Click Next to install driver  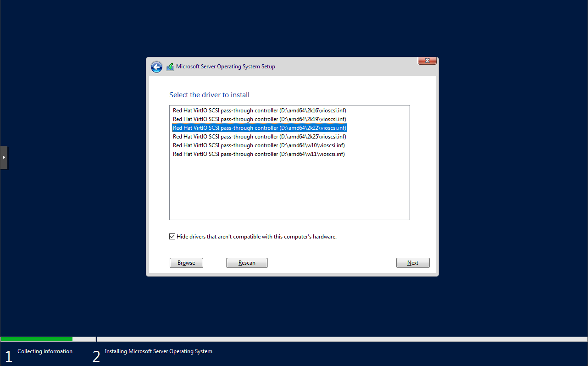tap(413, 263)
